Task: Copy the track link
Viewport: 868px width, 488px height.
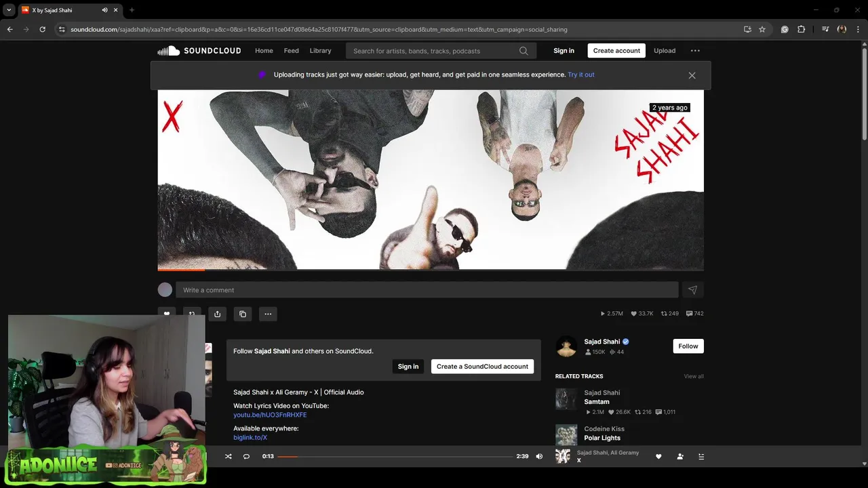Action: click(x=243, y=314)
